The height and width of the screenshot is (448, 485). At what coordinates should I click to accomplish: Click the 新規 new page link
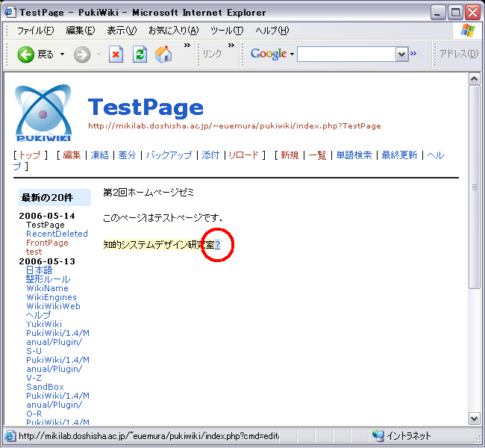click(290, 155)
